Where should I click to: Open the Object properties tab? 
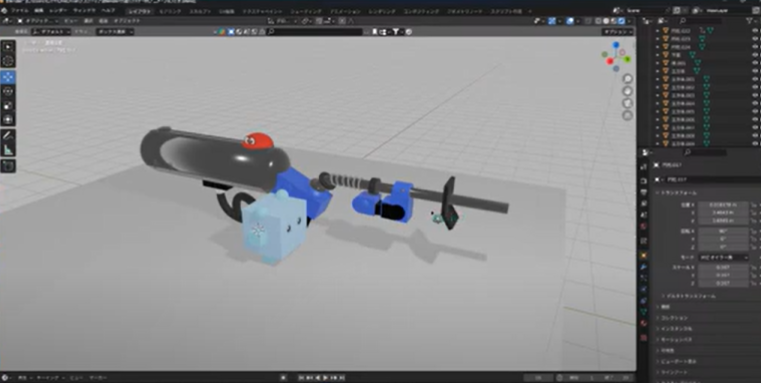644,254
